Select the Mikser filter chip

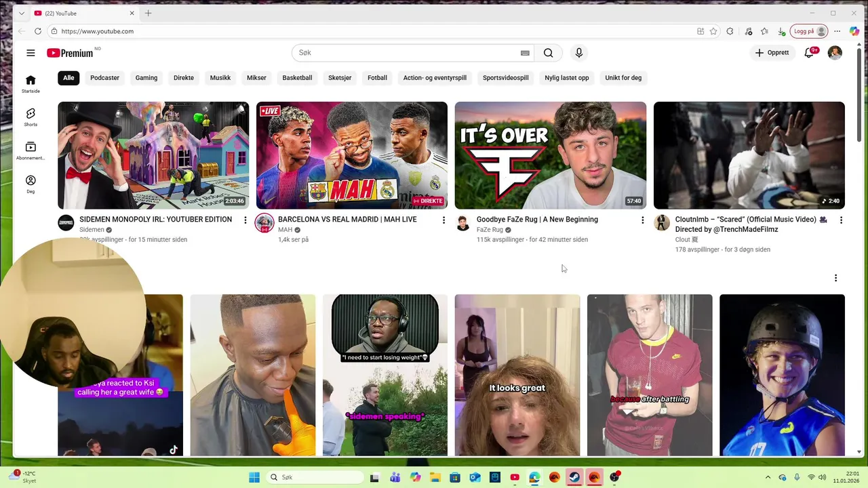coord(256,78)
